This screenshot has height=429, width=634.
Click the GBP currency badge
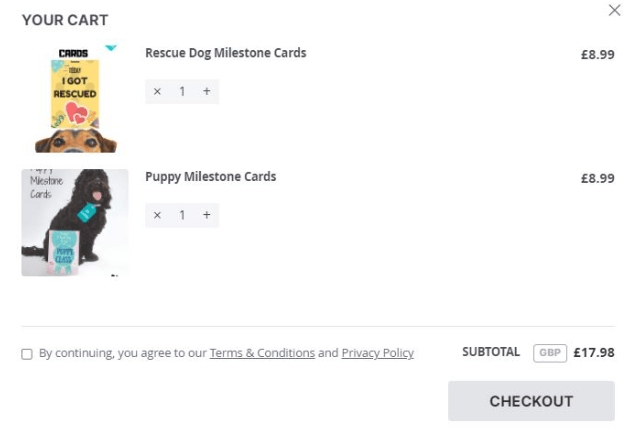(549, 352)
